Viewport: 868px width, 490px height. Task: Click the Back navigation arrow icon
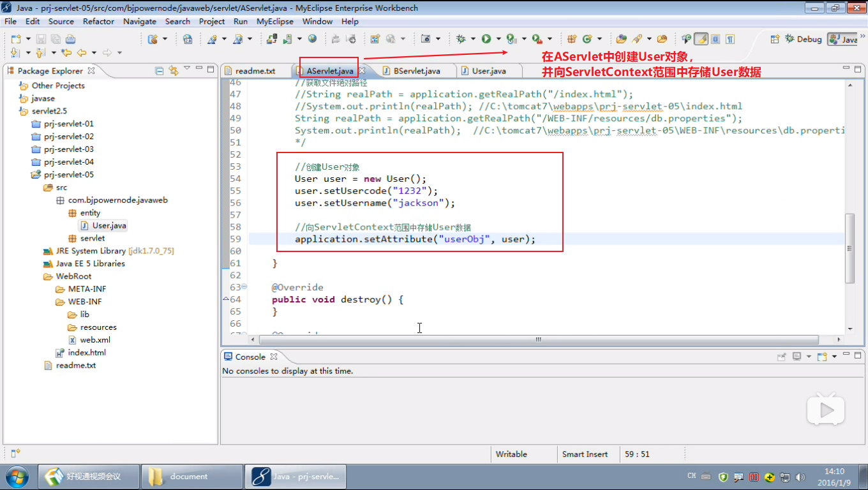(82, 53)
